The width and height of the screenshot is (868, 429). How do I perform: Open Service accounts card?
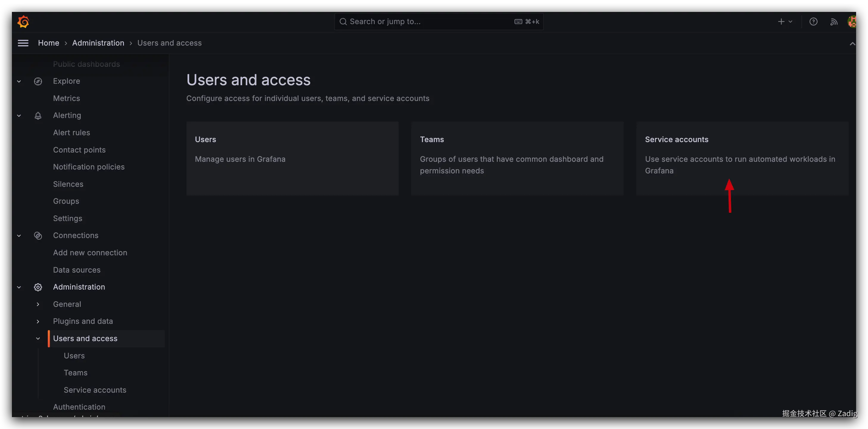[x=742, y=158]
